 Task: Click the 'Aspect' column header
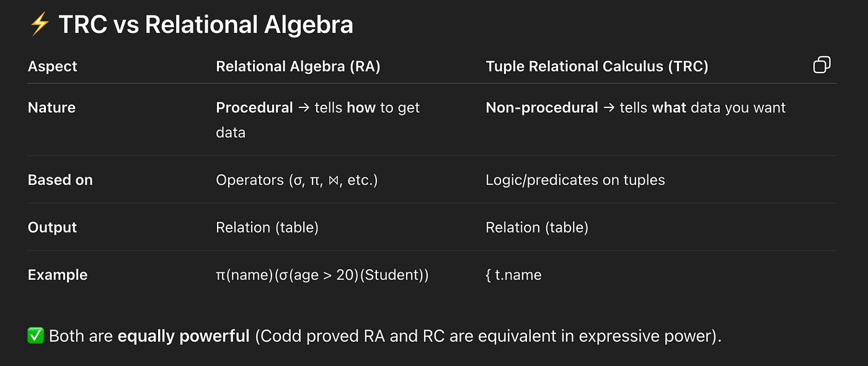click(53, 67)
